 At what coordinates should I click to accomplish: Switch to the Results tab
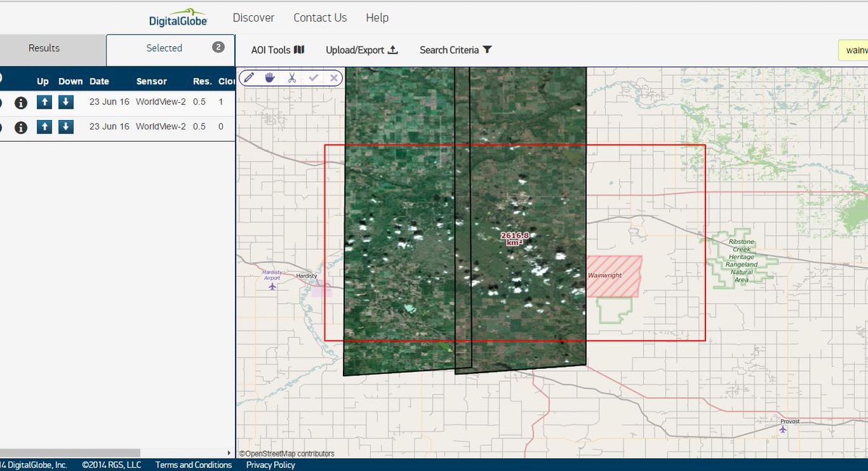(44, 48)
